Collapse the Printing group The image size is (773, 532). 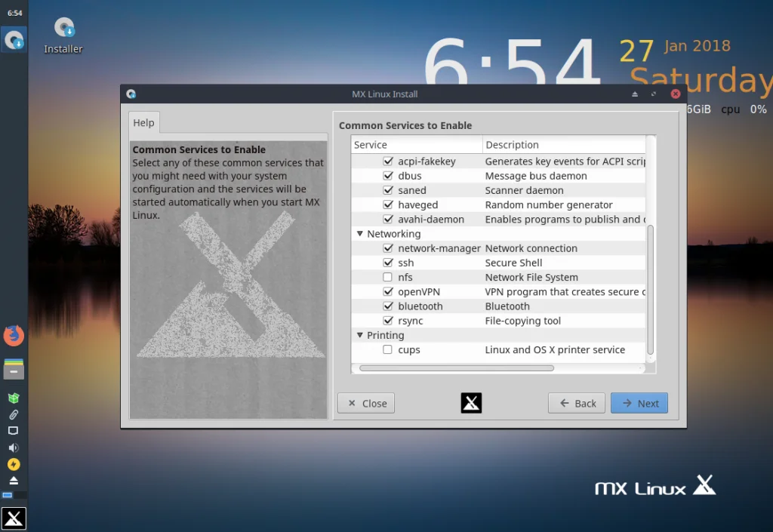(x=360, y=335)
